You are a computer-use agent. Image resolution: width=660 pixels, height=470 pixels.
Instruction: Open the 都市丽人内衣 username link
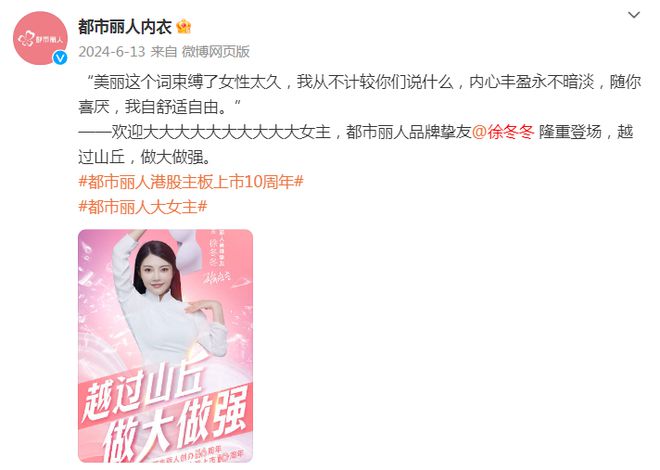[125, 27]
